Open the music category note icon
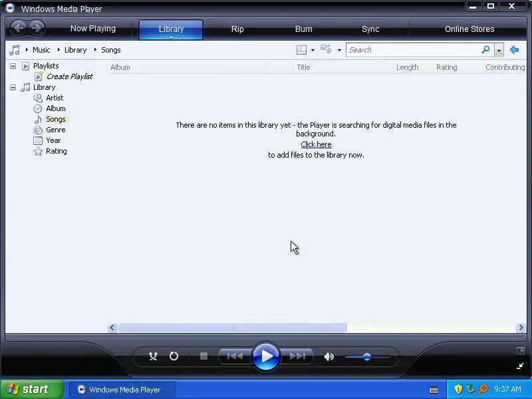Screen dimensions: 532x399 pos(15,50)
